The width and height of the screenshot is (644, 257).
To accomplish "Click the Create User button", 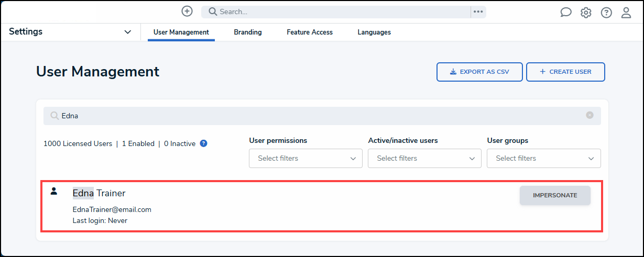I will click(565, 72).
